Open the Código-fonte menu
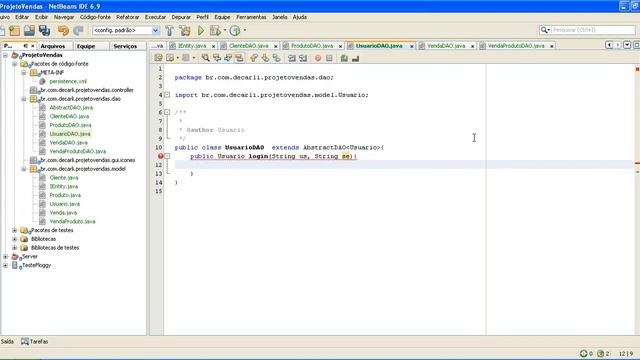Image resolution: width=640 pixels, height=360 pixels. pyautogui.click(x=95, y=17)
